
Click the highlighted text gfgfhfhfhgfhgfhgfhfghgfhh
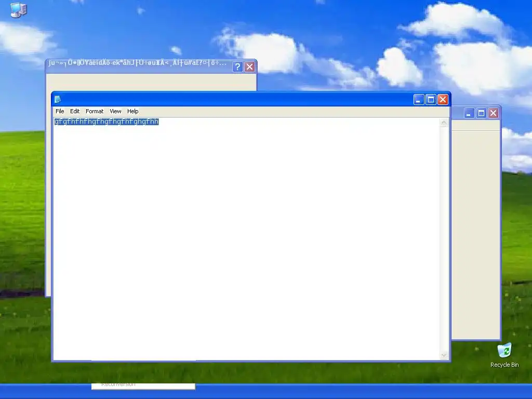point(107,122)
